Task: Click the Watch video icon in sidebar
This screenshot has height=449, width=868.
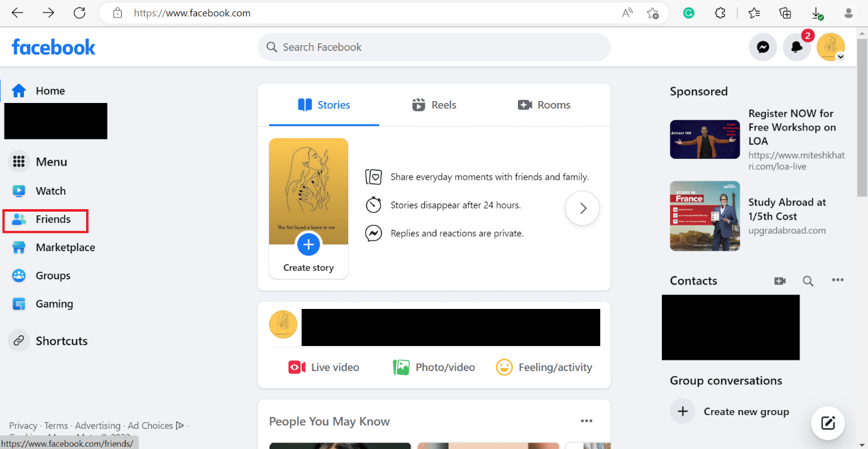Action: (x=19, y=191)
